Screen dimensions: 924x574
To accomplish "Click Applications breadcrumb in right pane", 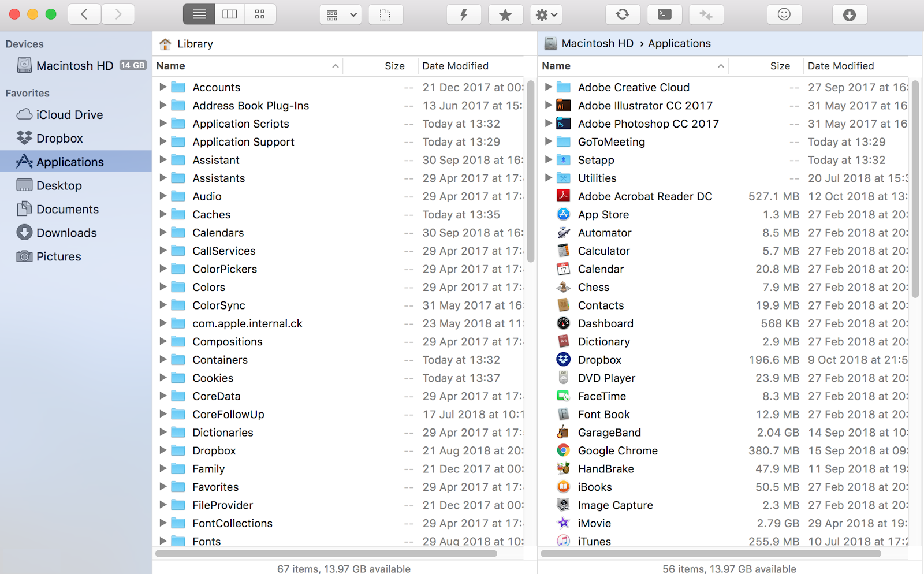I will tap(679, 44).
